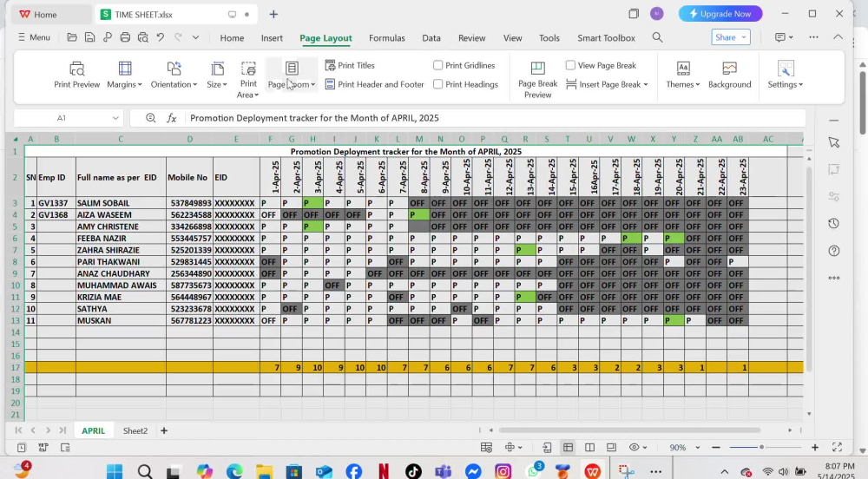Expand the Name Box cell reference dropdown
868x479 pixels.
(115, 118)
